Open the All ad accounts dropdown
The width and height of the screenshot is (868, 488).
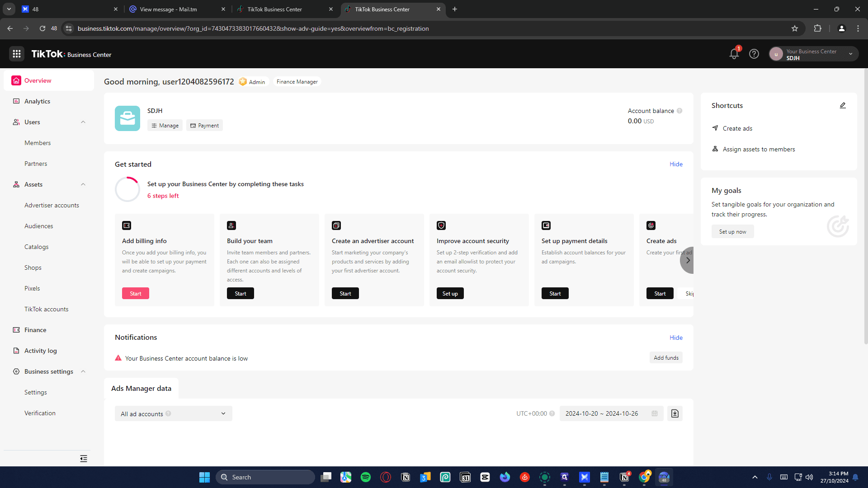[174, 413]
